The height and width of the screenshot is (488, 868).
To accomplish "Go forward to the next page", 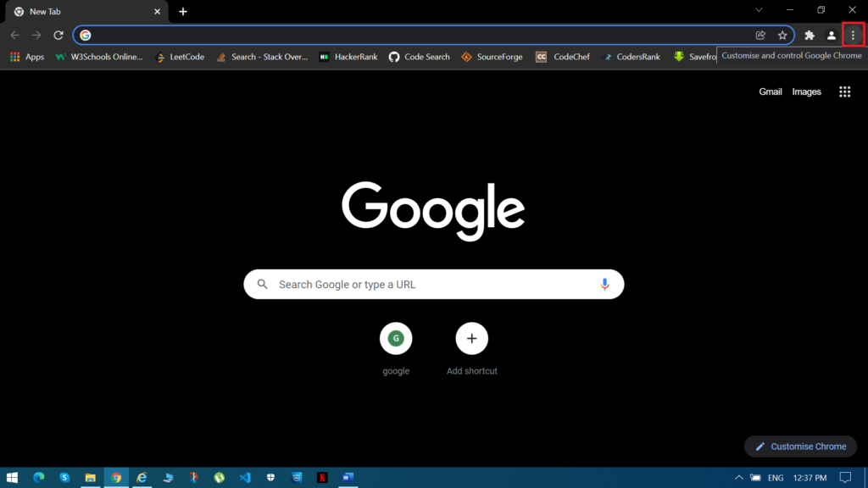I will pos(36,36).
